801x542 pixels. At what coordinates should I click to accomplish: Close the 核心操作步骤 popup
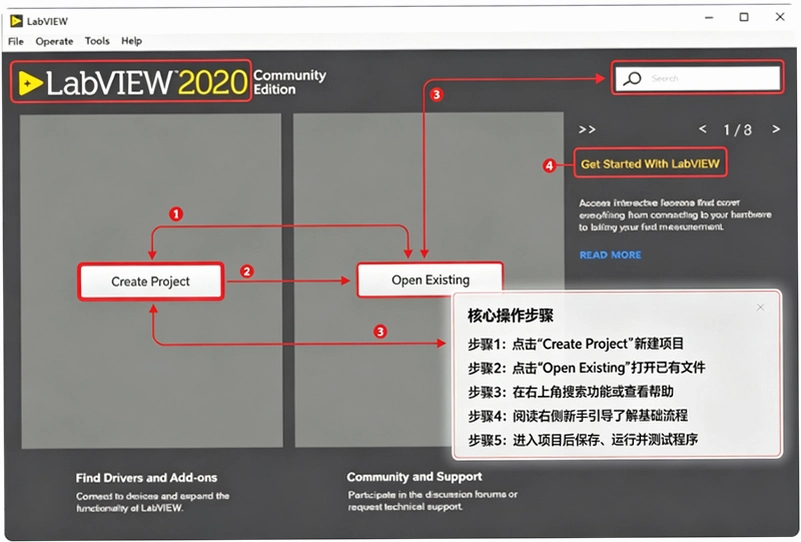coord(760,308)
